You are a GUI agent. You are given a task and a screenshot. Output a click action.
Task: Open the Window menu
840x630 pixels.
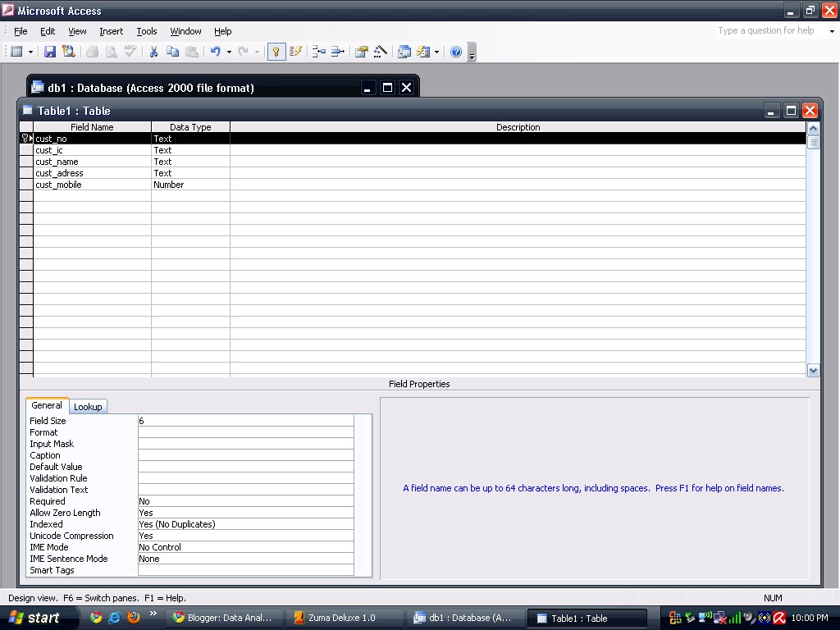coord(185,32)
